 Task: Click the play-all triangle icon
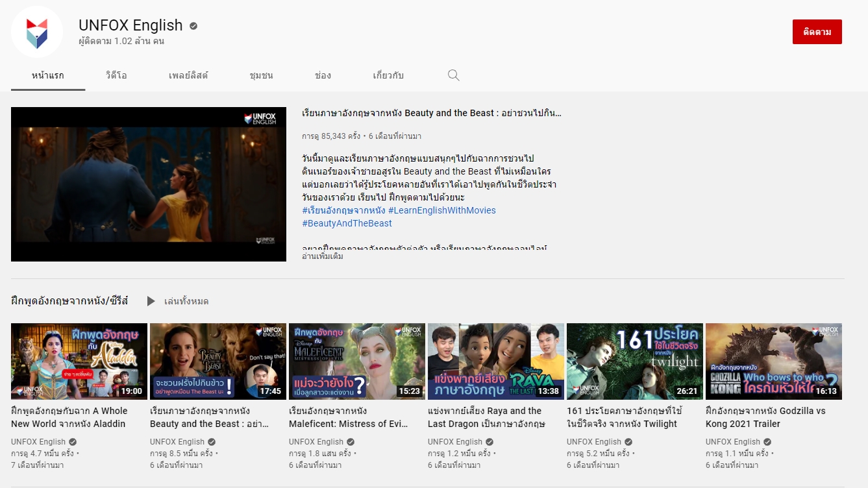151,301
